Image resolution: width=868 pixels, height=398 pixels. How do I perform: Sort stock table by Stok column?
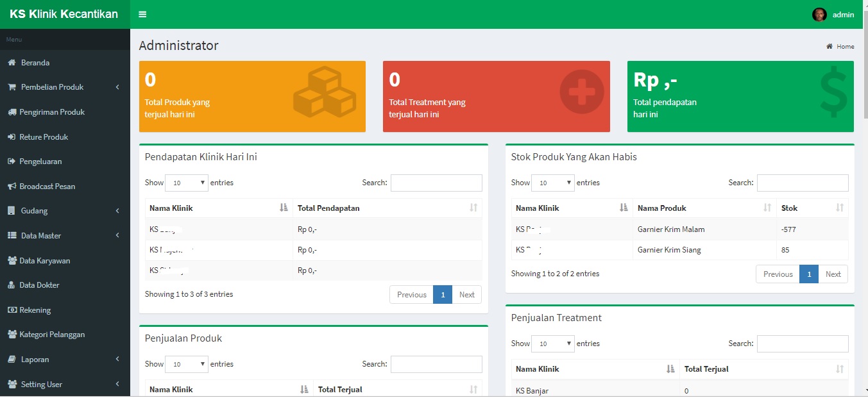(x=840, y=208)
